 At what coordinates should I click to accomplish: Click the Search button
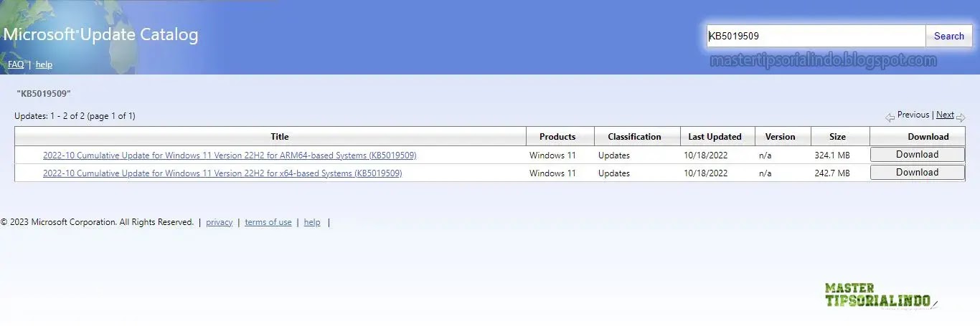(948, 36)
